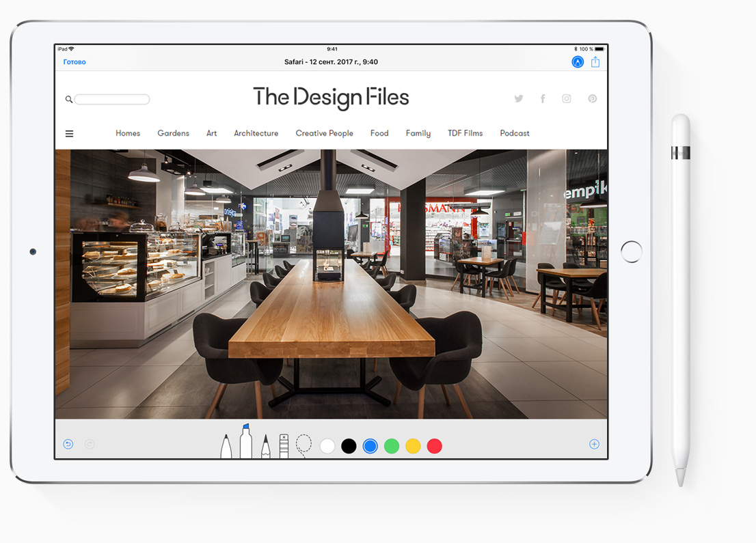Open the Food menu item
Viewport: 756px width, 543px height.
[379, 133]
